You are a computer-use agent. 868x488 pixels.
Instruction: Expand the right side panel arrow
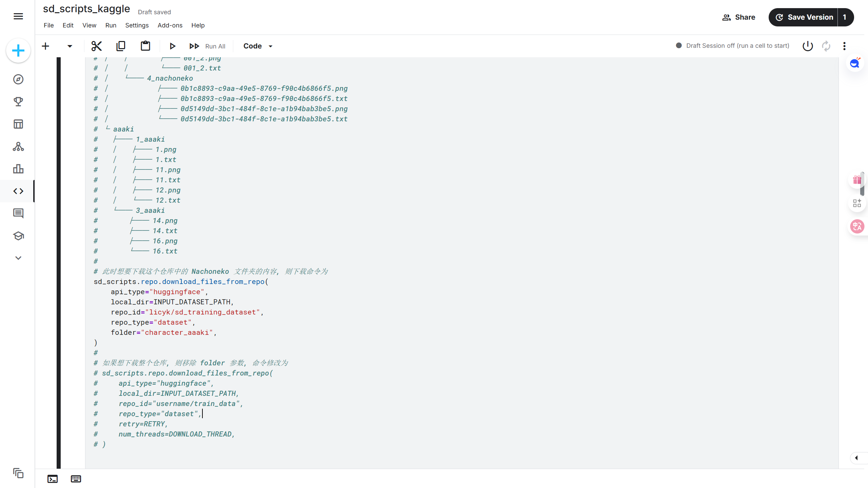(x=856, y=458)
